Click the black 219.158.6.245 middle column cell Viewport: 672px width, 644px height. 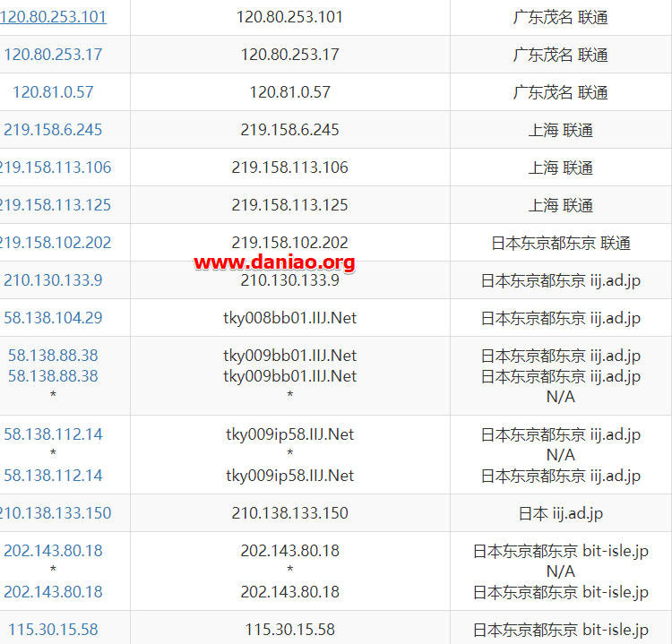coord(289,130)
